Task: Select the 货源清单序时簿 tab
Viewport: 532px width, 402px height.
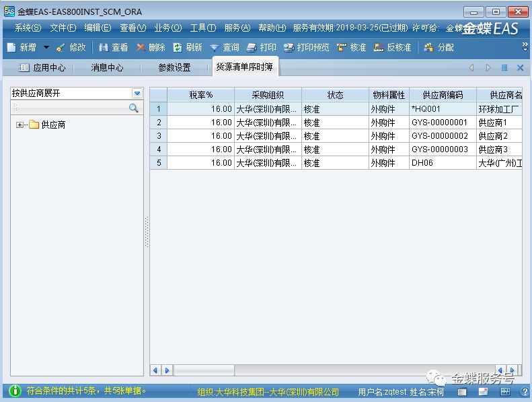Action: (244, 67)
